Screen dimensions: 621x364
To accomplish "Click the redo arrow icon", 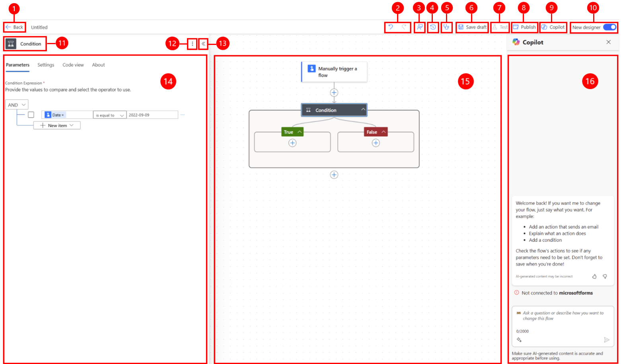I will [x=404, y=27].
